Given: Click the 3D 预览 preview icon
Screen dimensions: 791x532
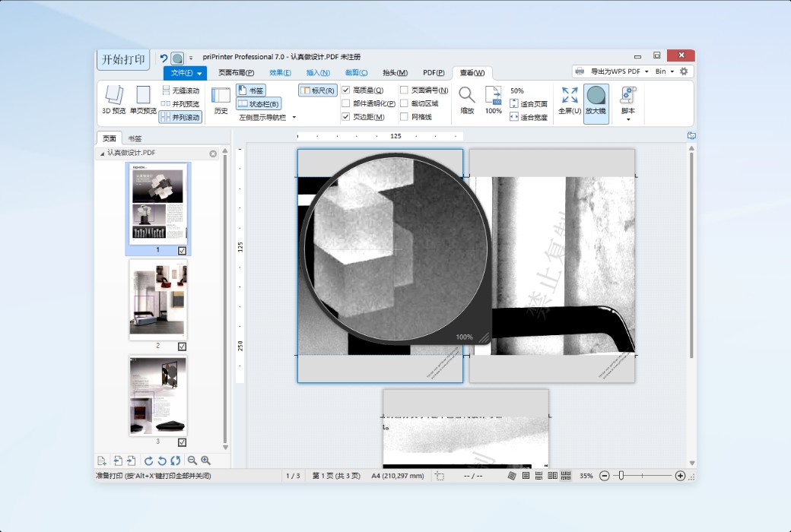Looking at the screenshot, I should [x=113, y=100].
